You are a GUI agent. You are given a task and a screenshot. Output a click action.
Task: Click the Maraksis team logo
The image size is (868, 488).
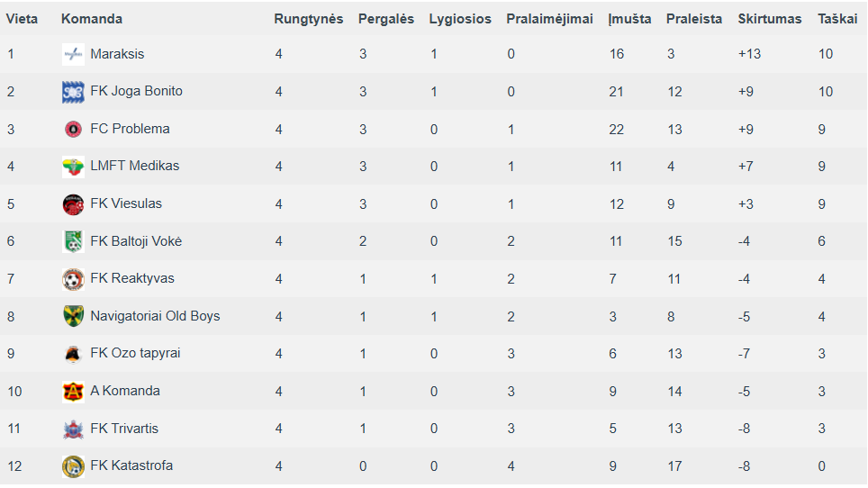[73, 54]
